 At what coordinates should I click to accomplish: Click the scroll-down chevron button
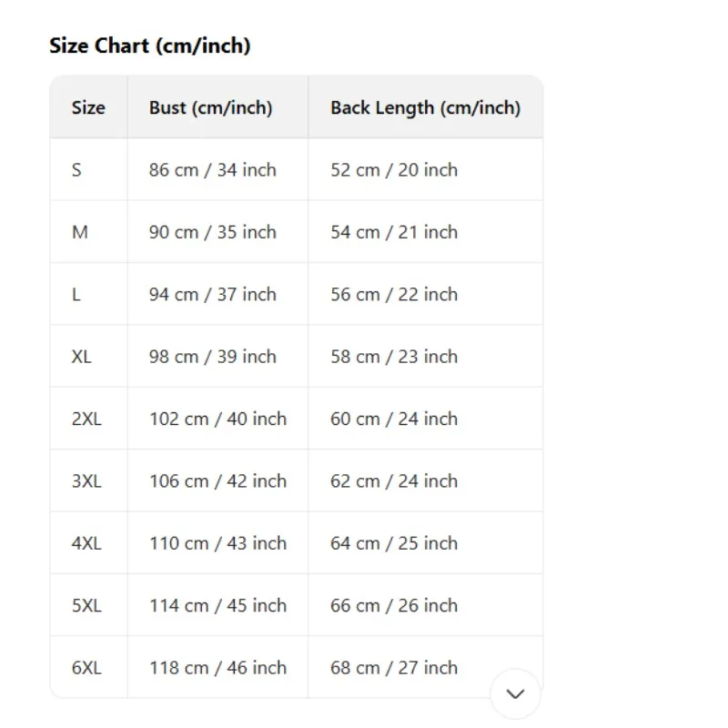pos(515,694)
